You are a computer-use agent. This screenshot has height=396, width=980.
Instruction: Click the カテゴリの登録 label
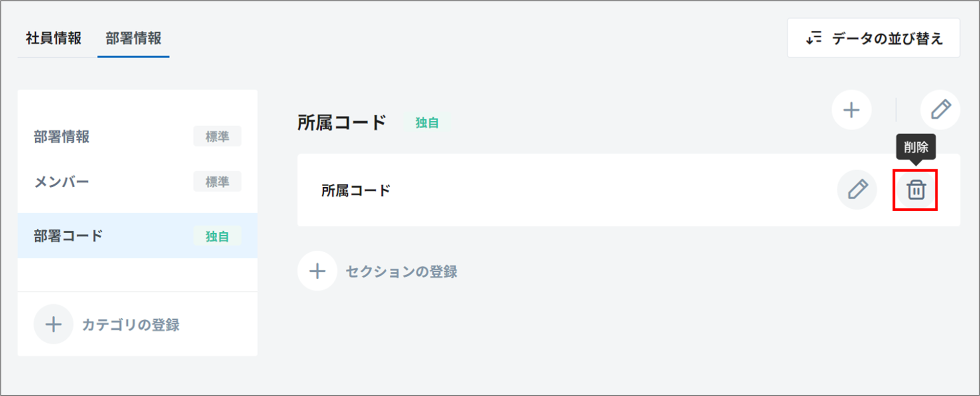tap(131, 325)
